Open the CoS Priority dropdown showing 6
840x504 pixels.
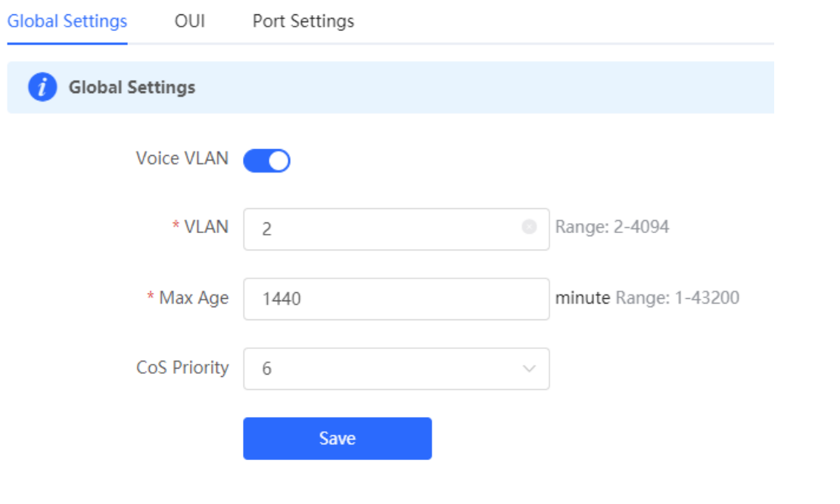(397, 369)
